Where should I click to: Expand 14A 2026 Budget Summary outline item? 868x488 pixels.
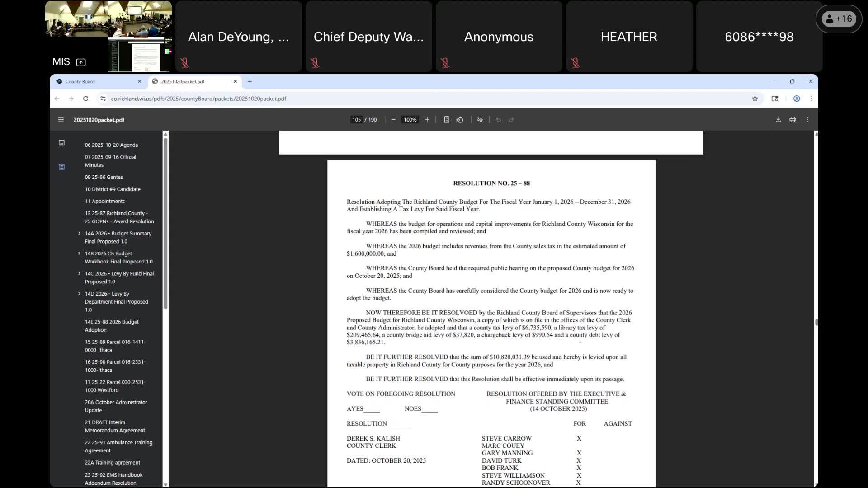click(80, 234)
